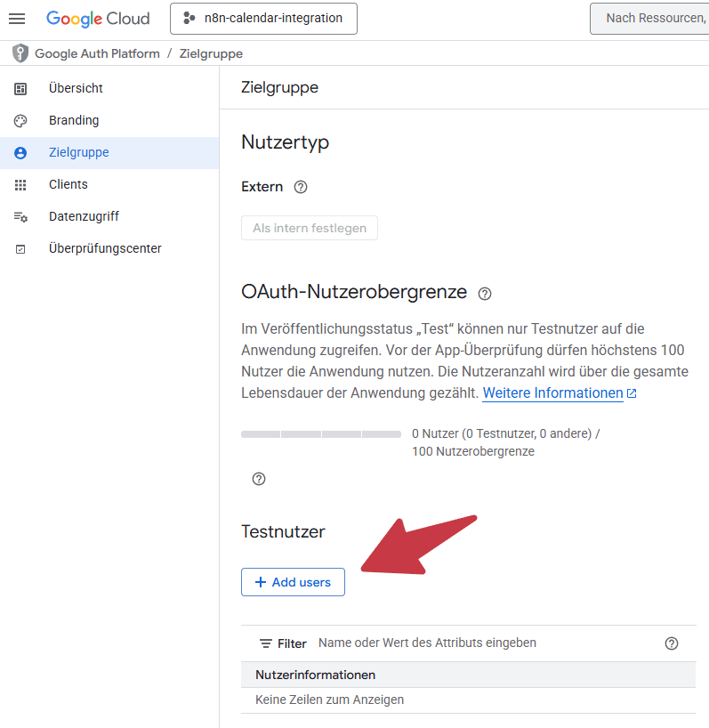Screen dimensions: 709x728
Task: Open the Übersicht sidebar item
Action: click(109, 88)
